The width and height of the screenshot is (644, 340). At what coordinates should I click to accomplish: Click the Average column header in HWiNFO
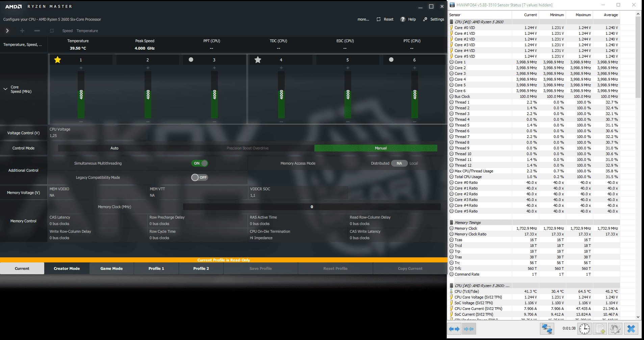coord(607,15)
